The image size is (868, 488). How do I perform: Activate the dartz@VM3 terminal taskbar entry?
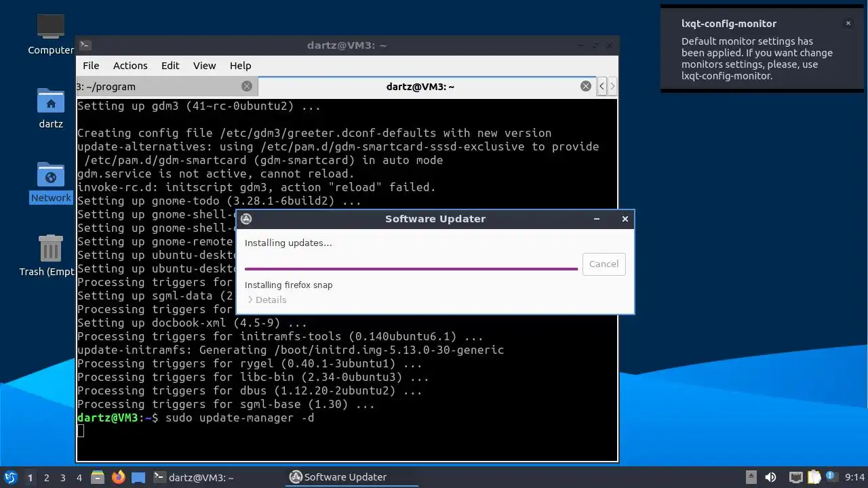tap(194, 477)
